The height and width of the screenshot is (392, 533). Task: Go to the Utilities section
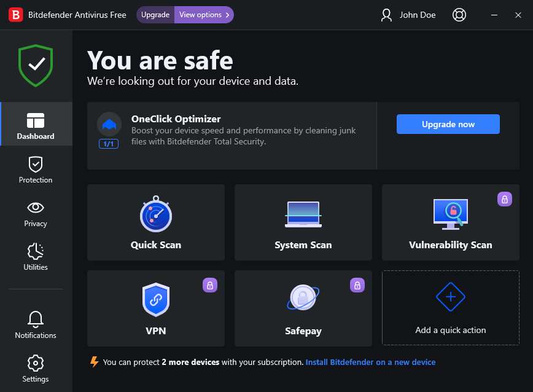pos(36,257)
